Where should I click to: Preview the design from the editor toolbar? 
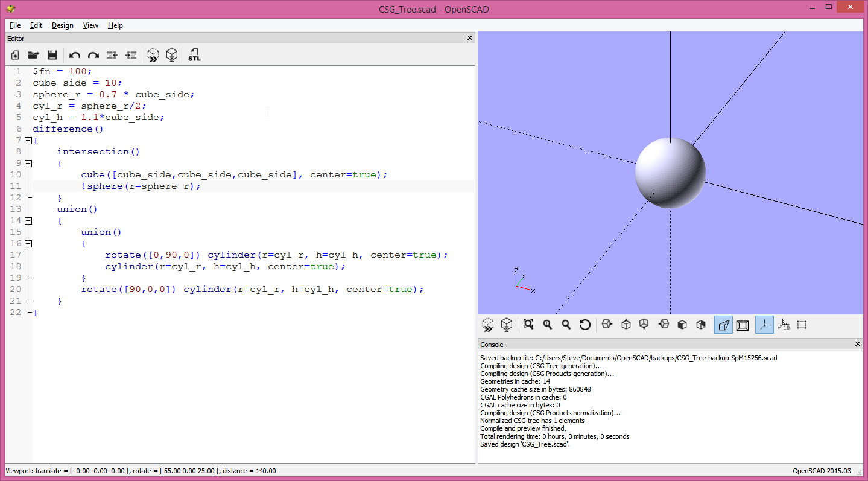153,54
